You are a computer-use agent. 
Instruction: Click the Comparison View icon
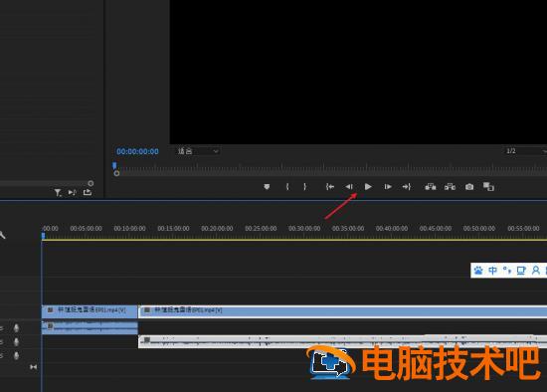click(x=488, y=187)
